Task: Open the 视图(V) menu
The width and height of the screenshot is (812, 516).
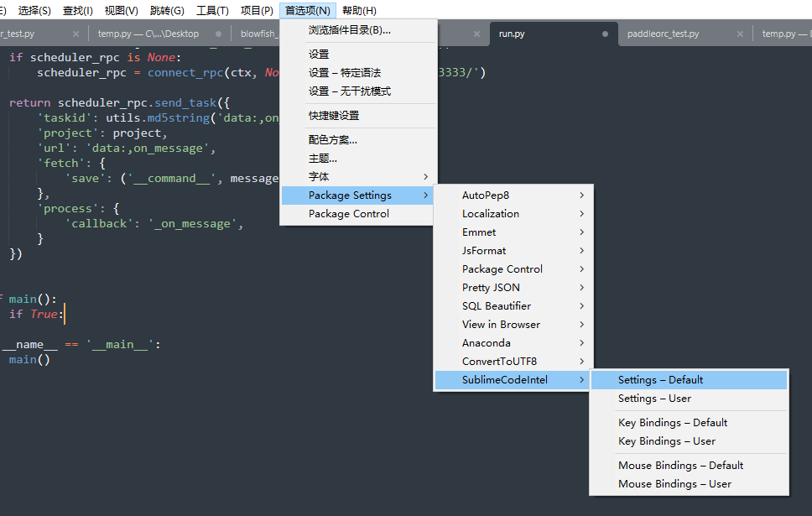Action: [x=121, y=10]
